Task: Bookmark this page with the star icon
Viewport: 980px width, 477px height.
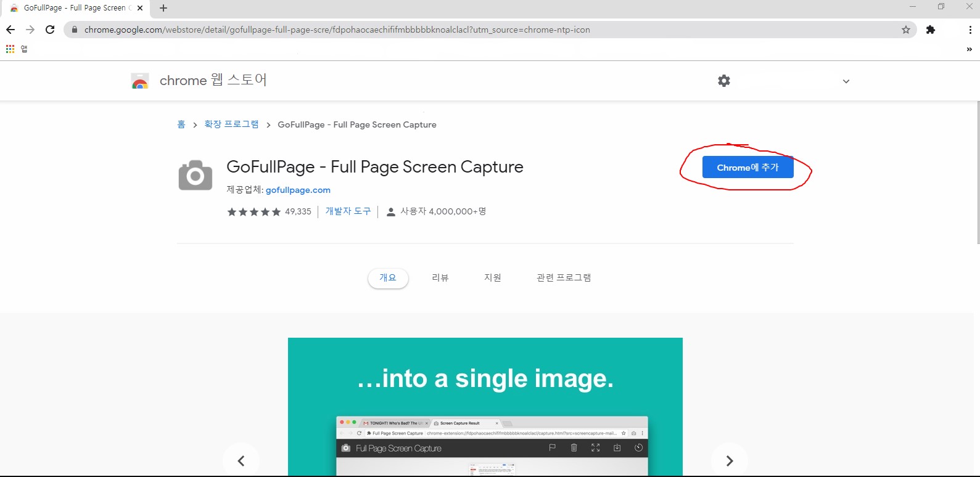Action: (x=906, y=30)
